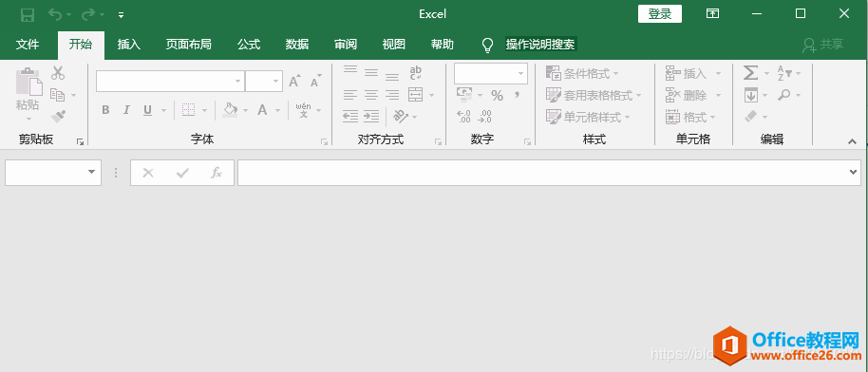The image size is (868, 372).
Task: Click the Sort and Filter icon
Action: (x=785, y=72)
